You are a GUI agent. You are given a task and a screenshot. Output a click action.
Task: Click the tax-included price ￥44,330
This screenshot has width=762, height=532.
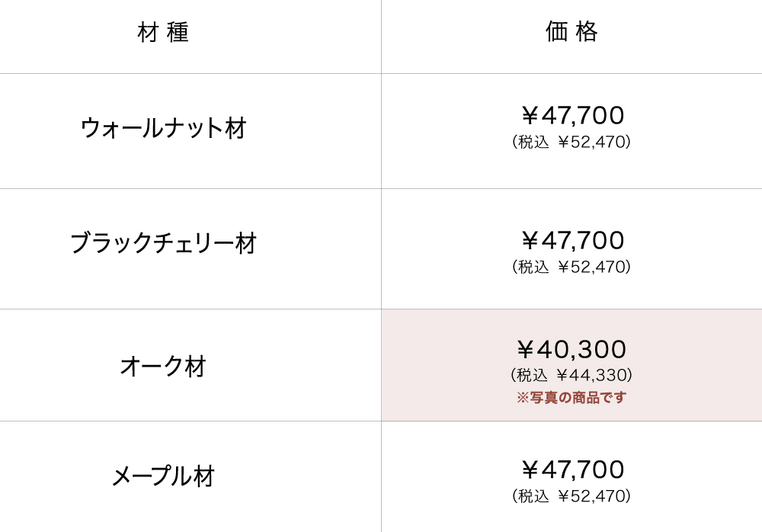(x=571, y=376)
